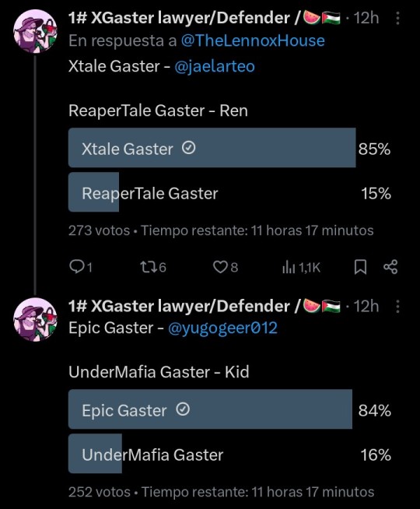
Task: Open the @jaelarteo mention link
Action: click(x=215, y=67)
